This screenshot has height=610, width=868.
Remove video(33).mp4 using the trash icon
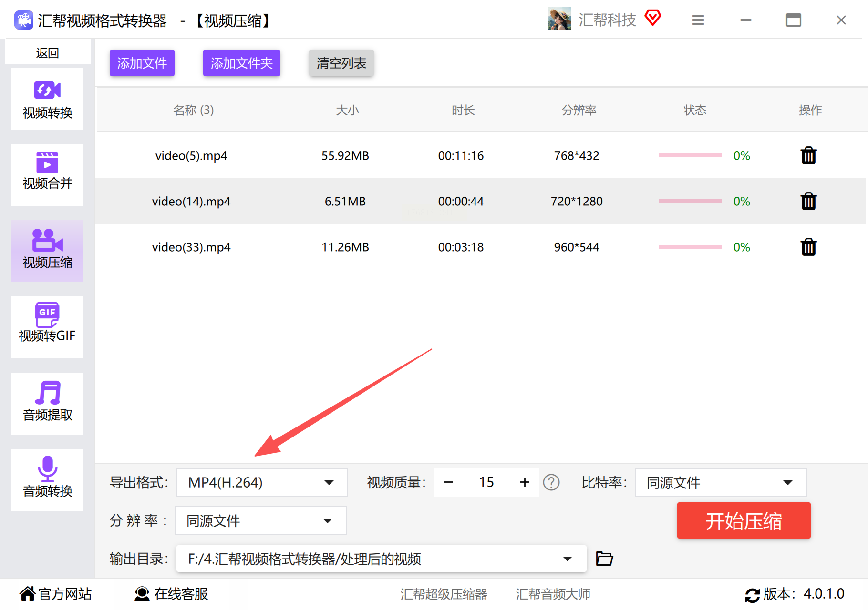pyautogui.click(x=808, y=247)
